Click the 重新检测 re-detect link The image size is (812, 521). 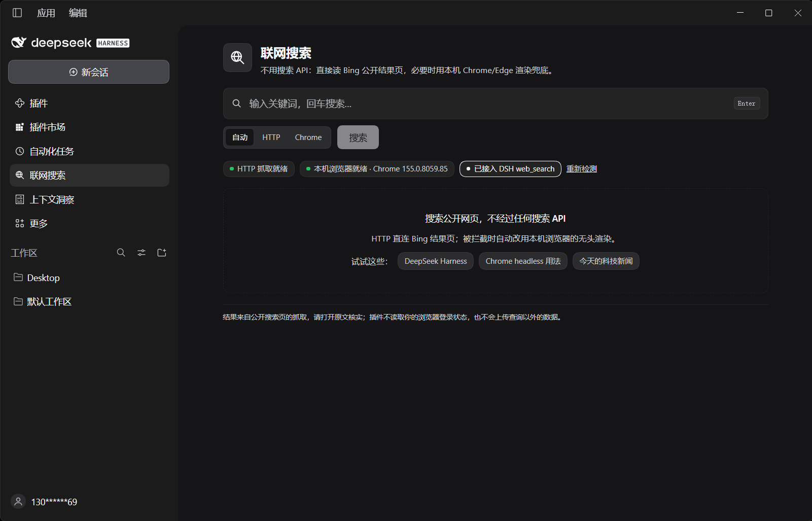[x=582, y=169]
